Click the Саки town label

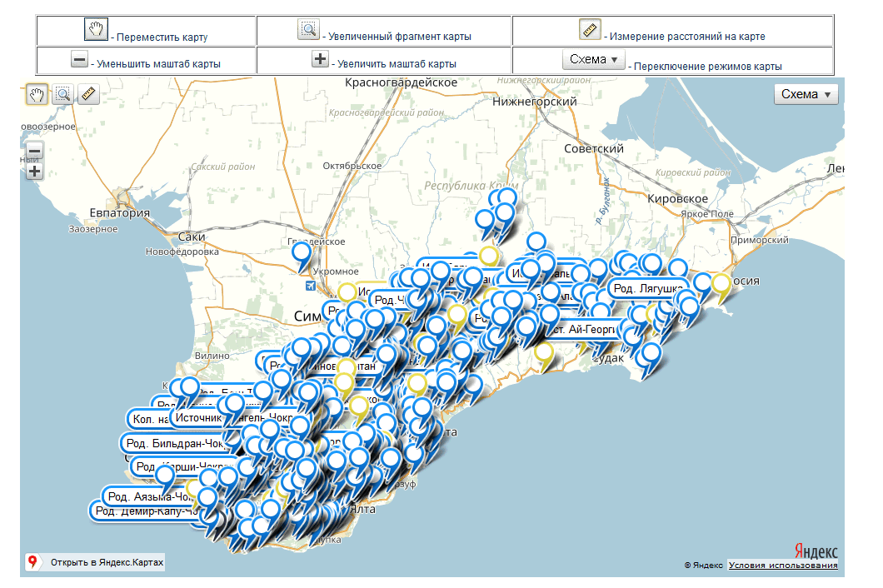click(192, 237)
